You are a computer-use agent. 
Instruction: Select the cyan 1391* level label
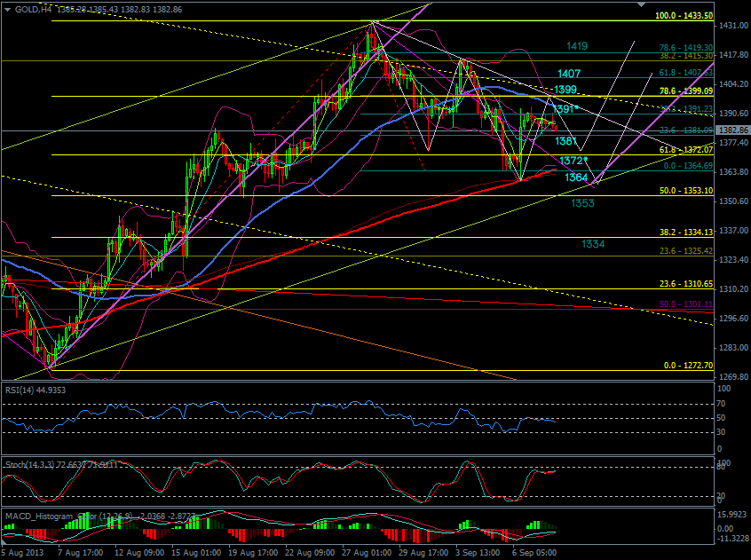tap(566, 109)
